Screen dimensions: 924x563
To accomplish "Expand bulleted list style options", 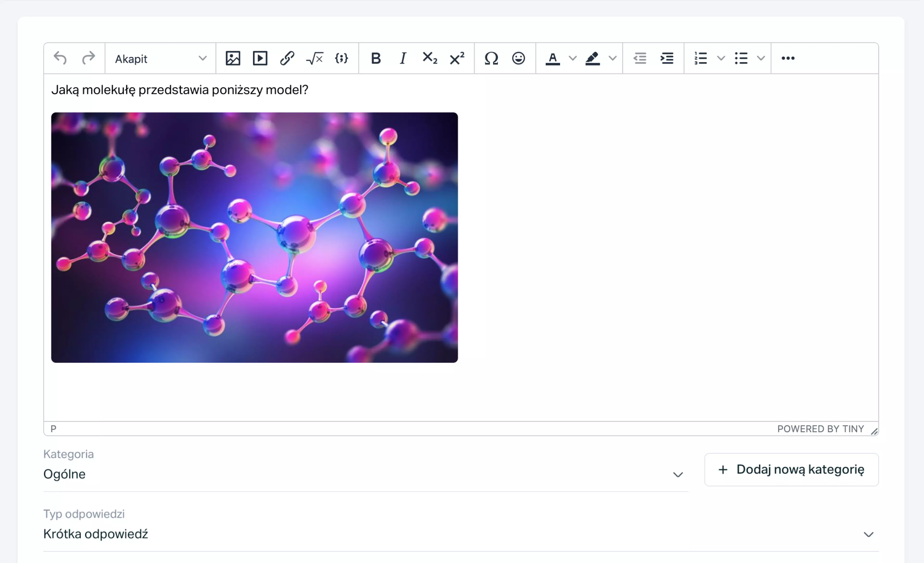I will click(x=761, y=58).
